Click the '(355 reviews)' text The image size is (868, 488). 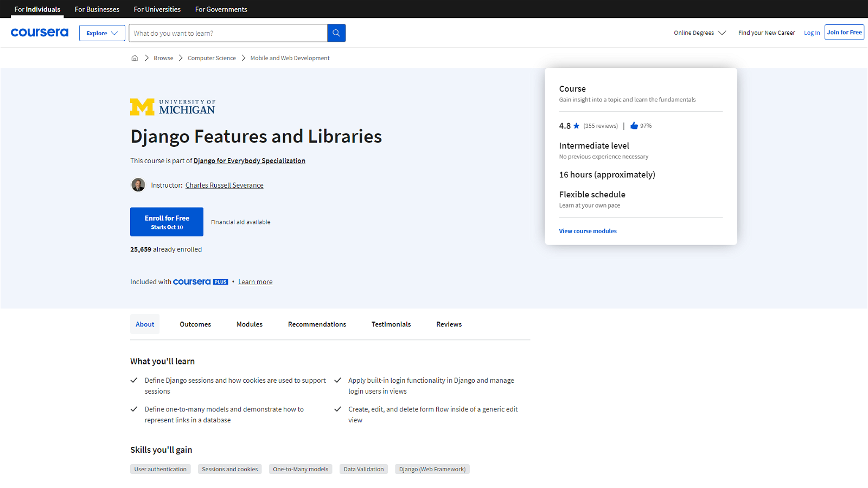[601, 126]
